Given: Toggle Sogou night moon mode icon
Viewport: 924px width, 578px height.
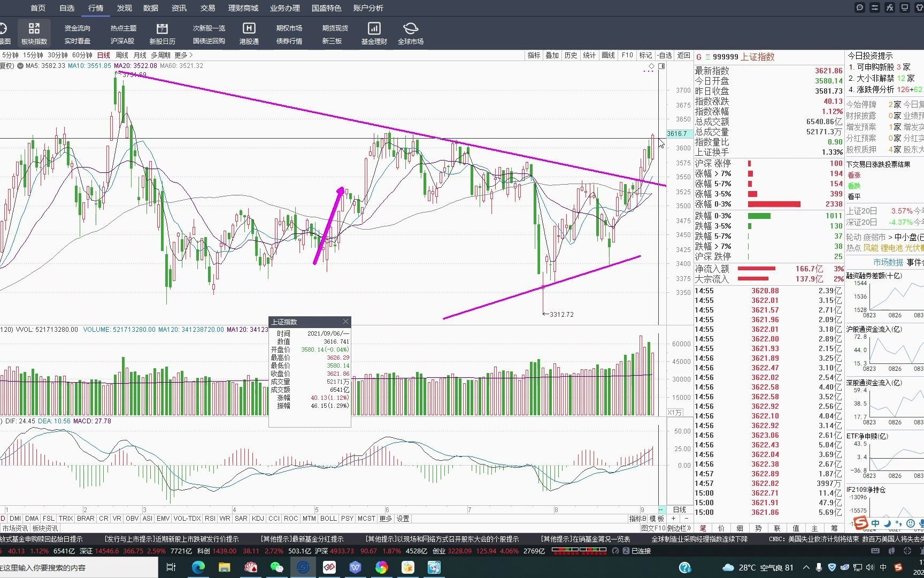Looking at the screenshot, I should click(x=887, y=523).
